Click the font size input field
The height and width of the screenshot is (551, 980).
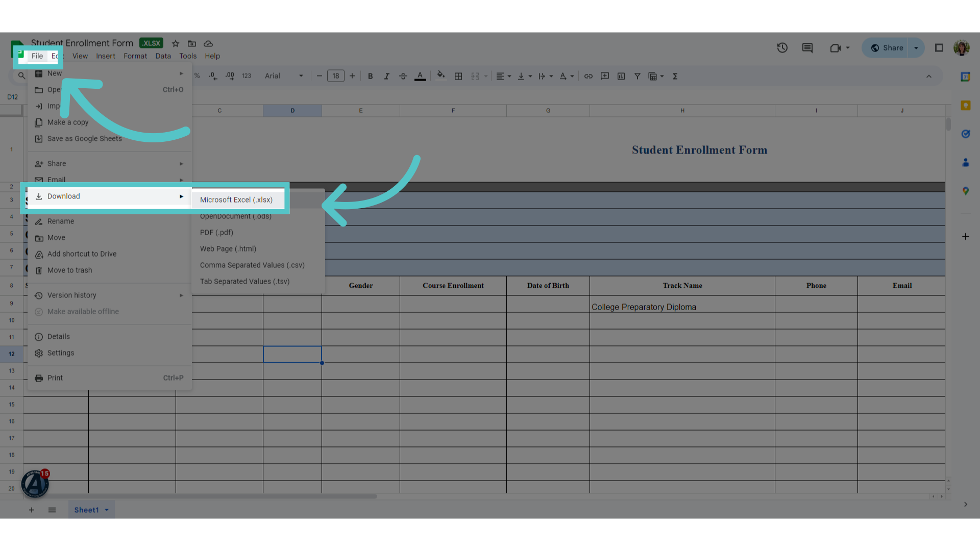click(335, 76)
